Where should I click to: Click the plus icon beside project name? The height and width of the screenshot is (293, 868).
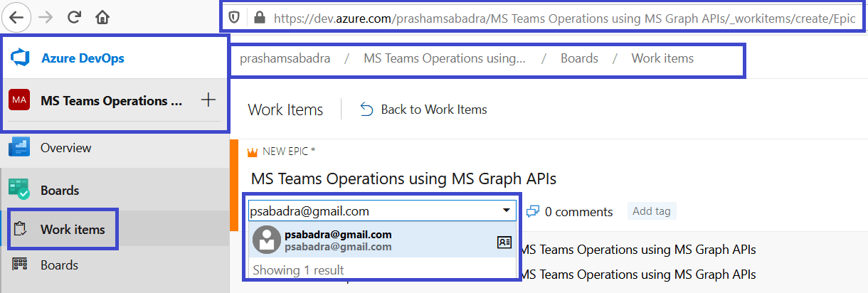208,100
